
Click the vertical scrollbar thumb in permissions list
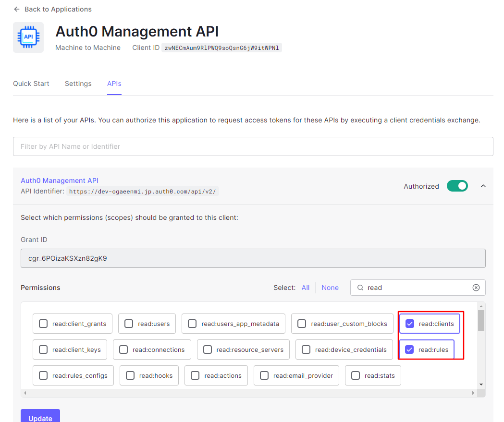click(x=481, y=321)
